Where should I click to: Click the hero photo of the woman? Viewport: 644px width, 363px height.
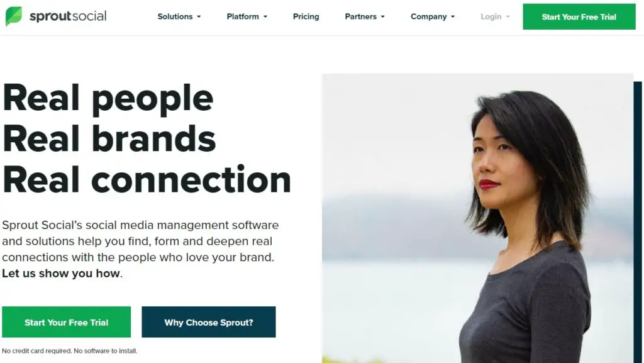coord(477,218)
